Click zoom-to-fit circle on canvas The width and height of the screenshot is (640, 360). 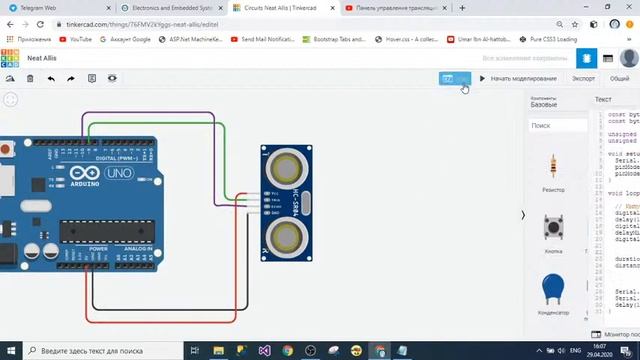pyautogui.click(x=11, y=100)
